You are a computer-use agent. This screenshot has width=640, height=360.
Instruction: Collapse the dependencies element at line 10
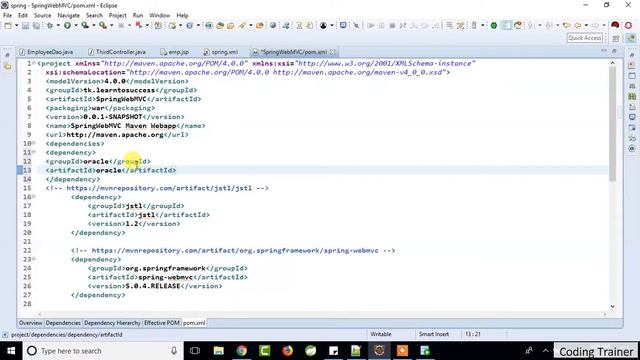pos(34,143)
